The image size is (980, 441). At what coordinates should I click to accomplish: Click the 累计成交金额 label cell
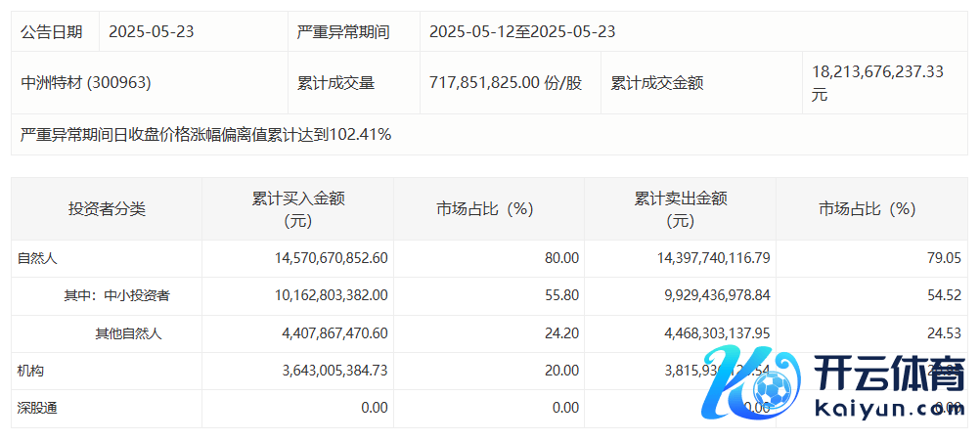click(657, 83)
